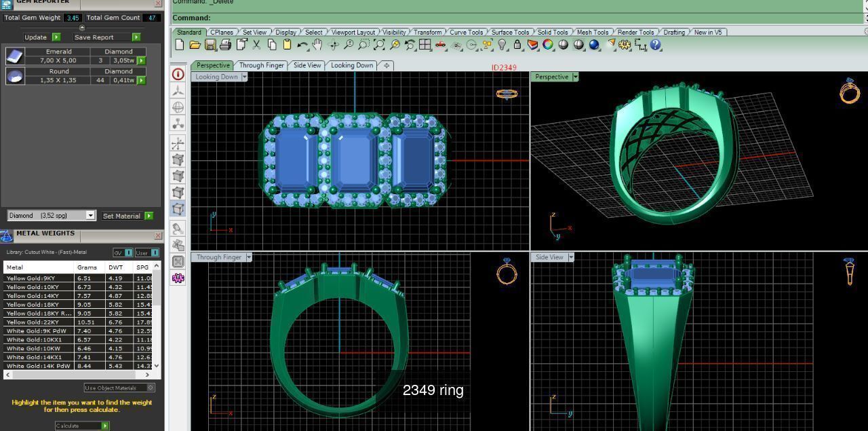Click the Update button in Gem Reporter

coord(41,37)
